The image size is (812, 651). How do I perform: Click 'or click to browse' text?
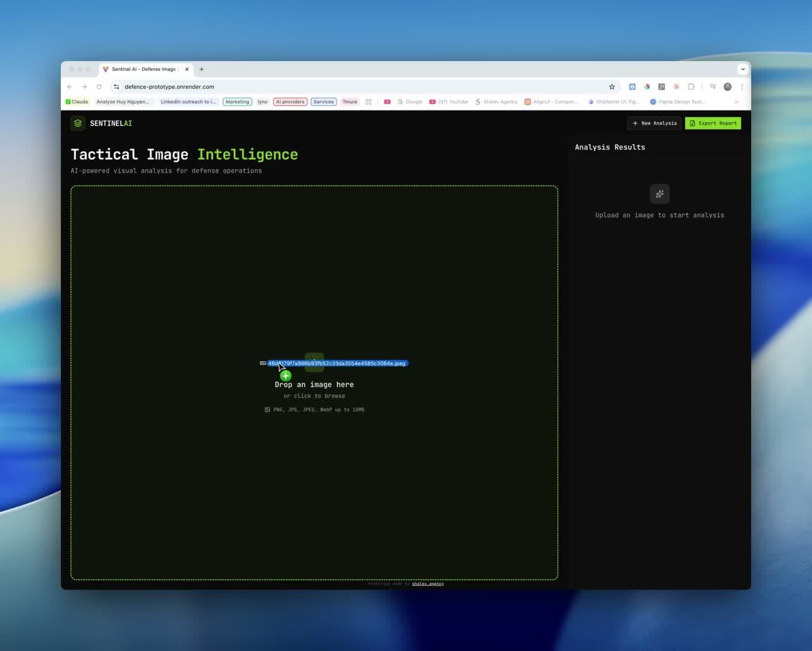(x=314, y=396)
